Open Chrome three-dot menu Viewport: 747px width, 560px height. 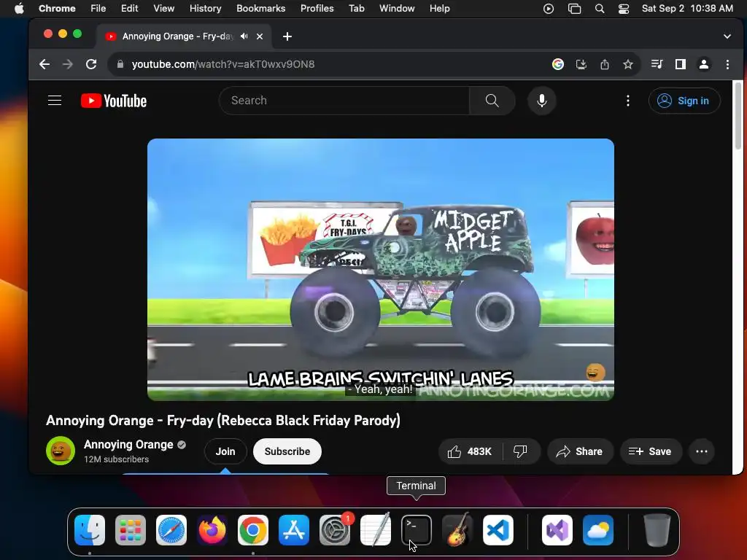[x=727, y=64]
